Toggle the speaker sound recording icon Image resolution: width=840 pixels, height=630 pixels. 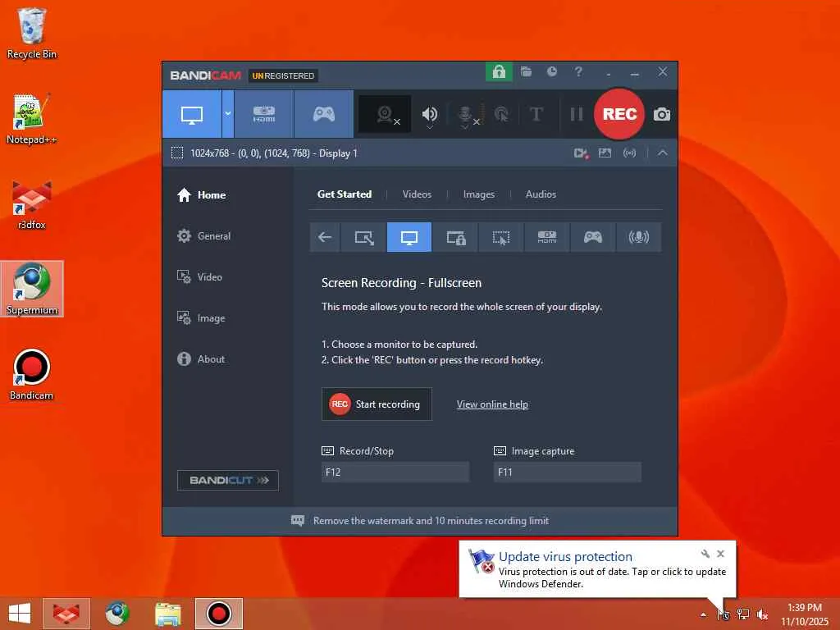(430, 114)
